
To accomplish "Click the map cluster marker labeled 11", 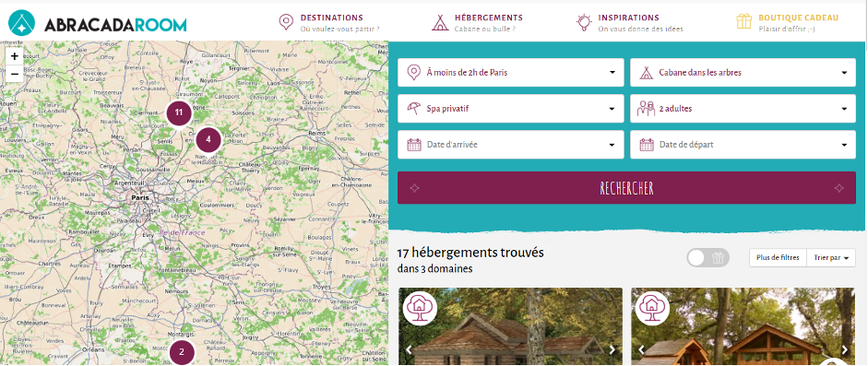I will point(178,112).
